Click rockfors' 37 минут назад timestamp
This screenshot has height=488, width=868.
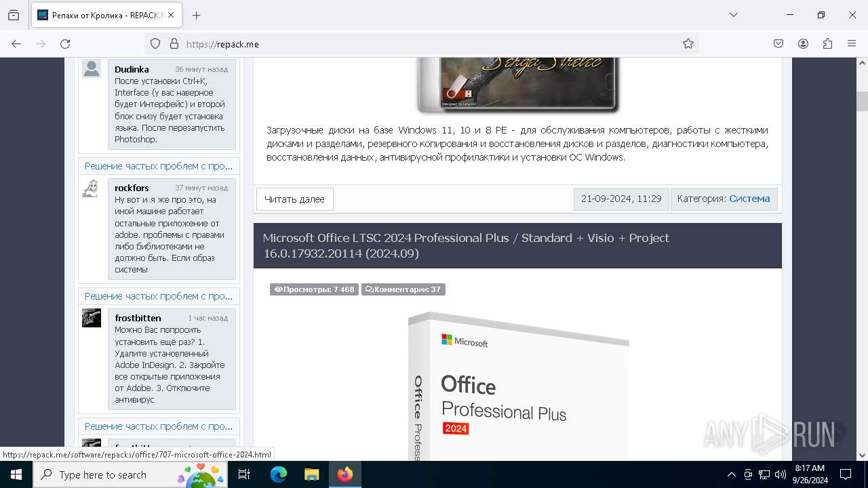click(201, 188)
